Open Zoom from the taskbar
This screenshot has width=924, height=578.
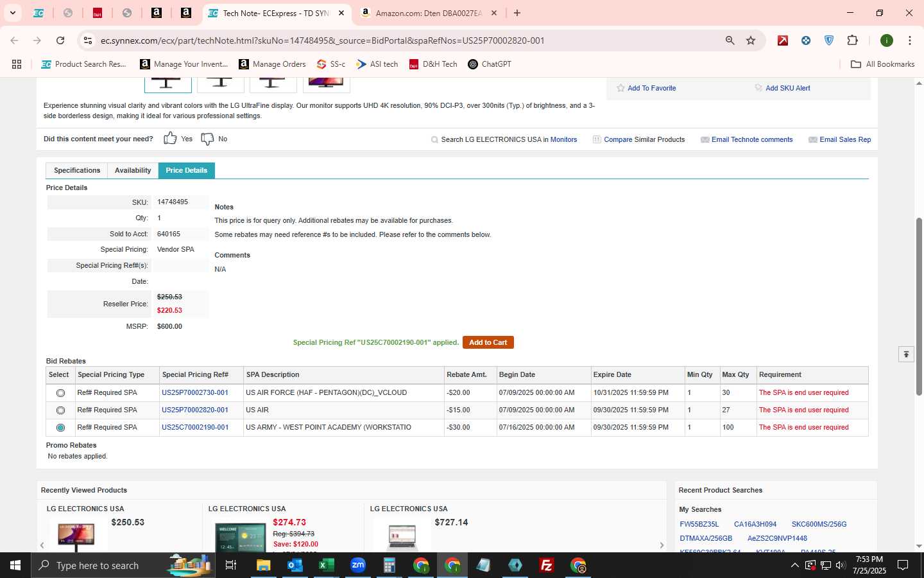click(357, 565)
